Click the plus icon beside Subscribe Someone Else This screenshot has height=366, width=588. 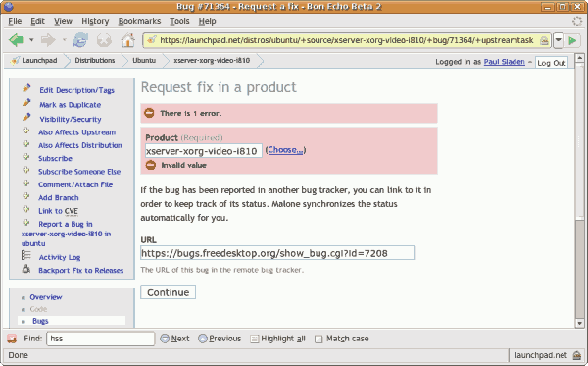coord(25,170)
